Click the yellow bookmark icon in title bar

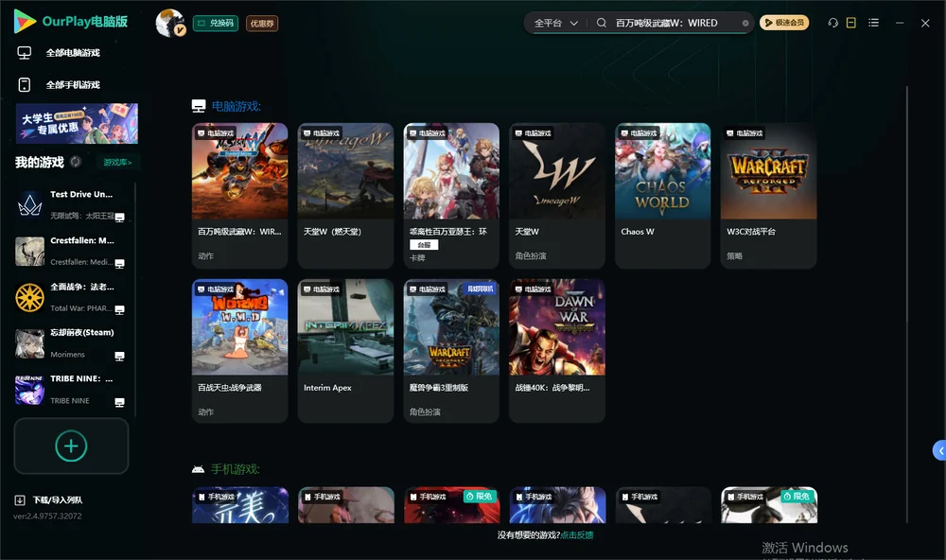click(x=850, y=23)
